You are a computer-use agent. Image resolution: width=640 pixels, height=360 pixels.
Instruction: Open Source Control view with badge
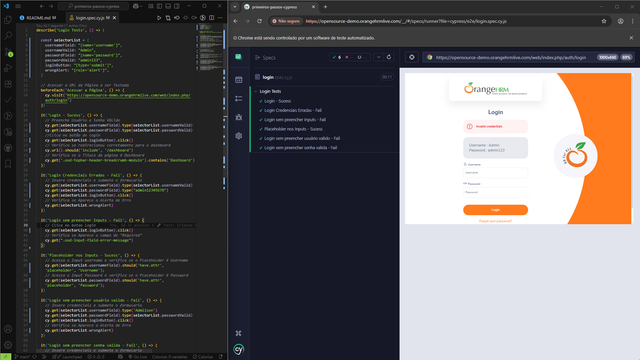[x=8, y=52]
